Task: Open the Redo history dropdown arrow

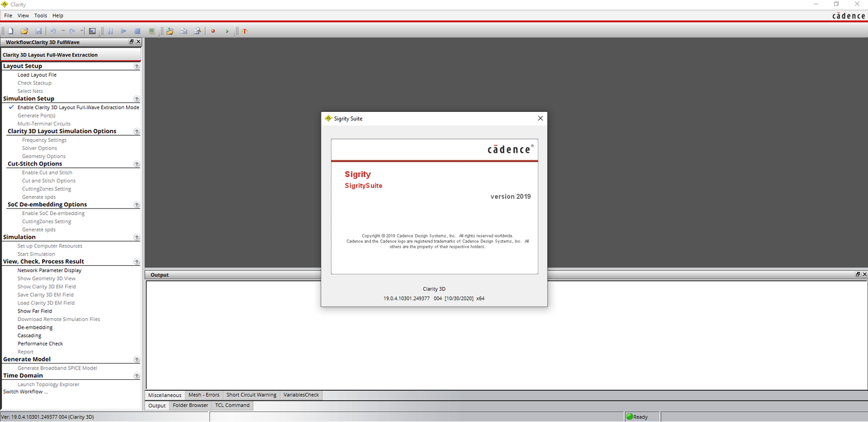Action: (82, 31)
